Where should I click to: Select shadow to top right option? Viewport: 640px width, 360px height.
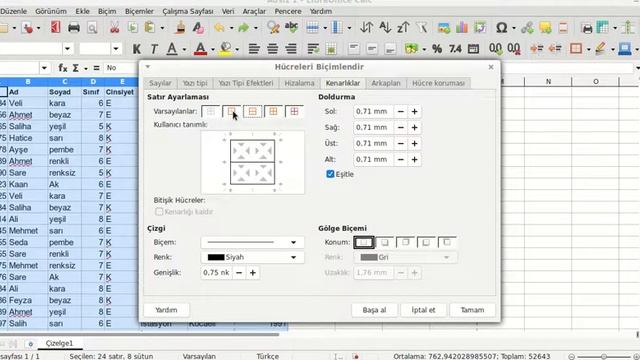[x=405, y=242]
